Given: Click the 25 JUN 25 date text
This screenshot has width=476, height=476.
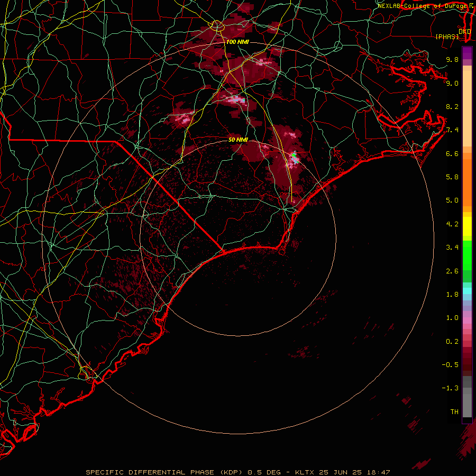Looking at the screenshot, I should tap(340, 472).
